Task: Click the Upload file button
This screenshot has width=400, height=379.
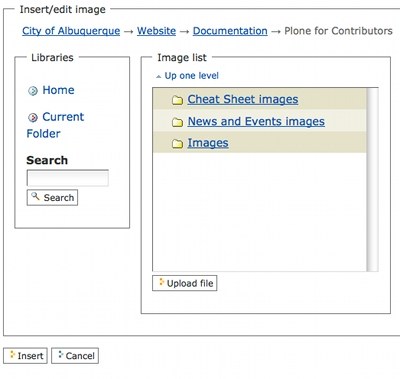Action: 185,283
